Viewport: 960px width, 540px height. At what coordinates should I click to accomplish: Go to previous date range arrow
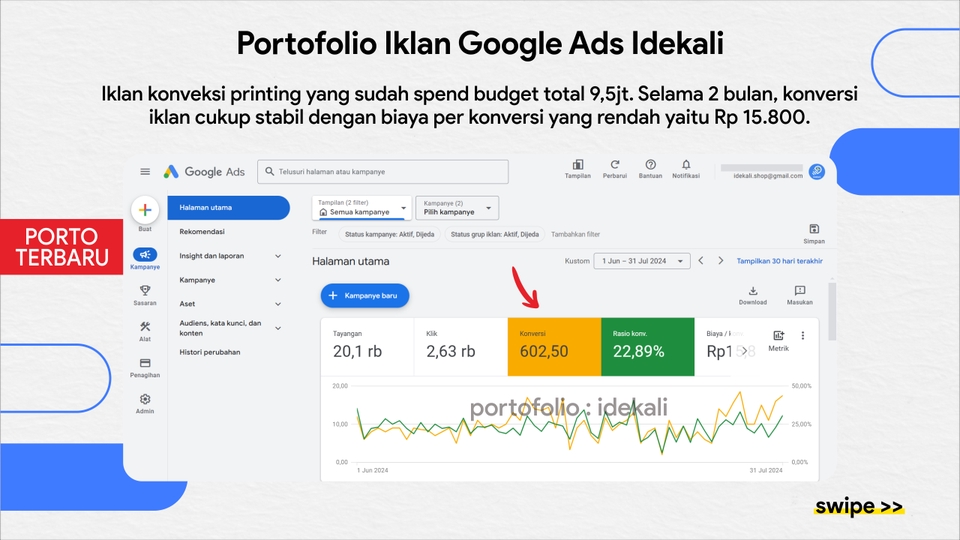click(701, 261)
